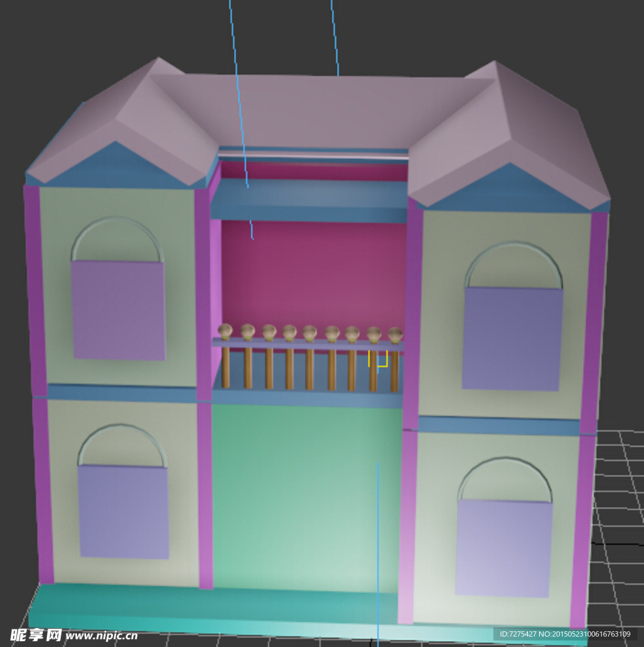Image resolution: width=644 pixels, height=647 pixels.
Task: Click the upper-right window panel
Action: point(512,339)
